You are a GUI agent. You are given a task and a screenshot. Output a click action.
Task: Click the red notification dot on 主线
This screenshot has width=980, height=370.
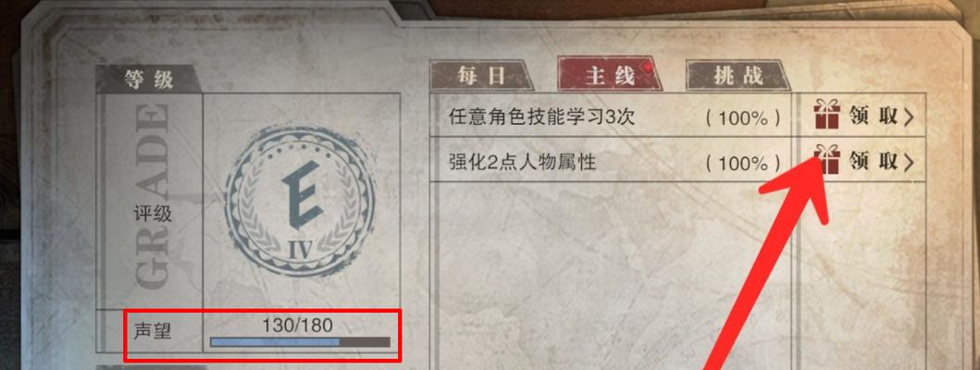651,66
